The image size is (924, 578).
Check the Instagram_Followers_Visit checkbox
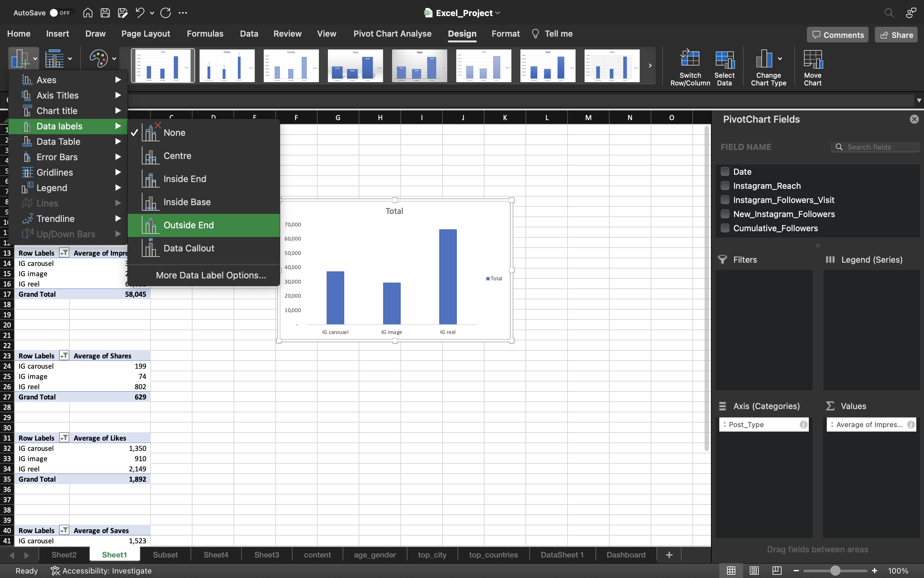click(x=724, y=199)
